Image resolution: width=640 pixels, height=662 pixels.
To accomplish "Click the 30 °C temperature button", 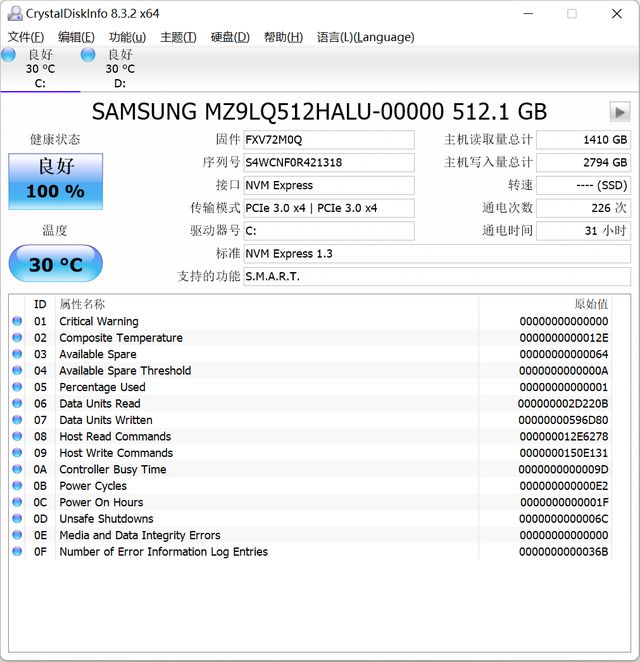I will click(x=55, y=263).
